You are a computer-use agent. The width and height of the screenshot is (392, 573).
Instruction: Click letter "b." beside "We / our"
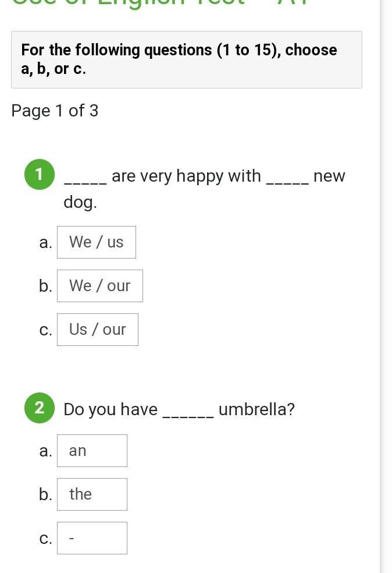coord(45,286)
